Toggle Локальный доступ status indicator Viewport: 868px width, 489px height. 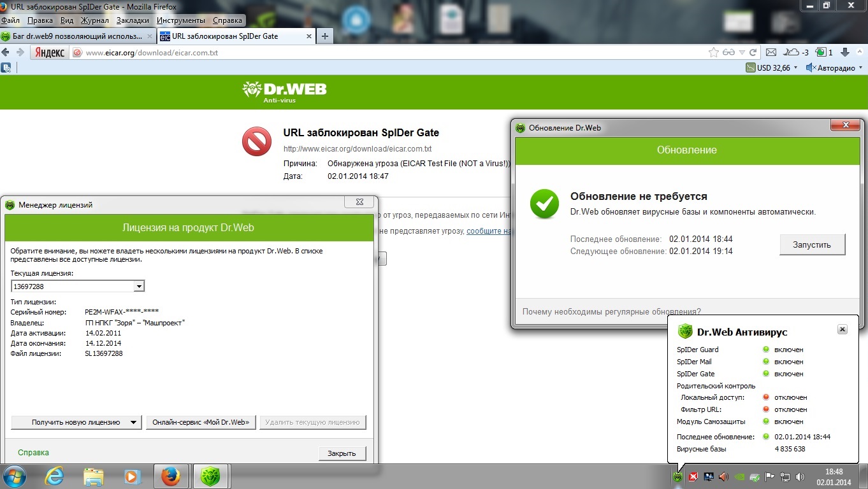766,397
